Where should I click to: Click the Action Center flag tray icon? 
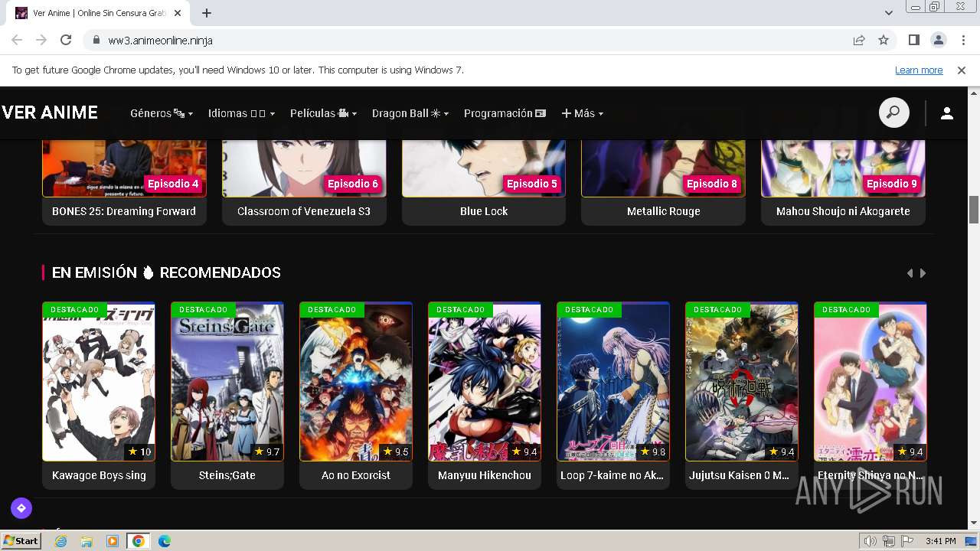click(907, 541)
